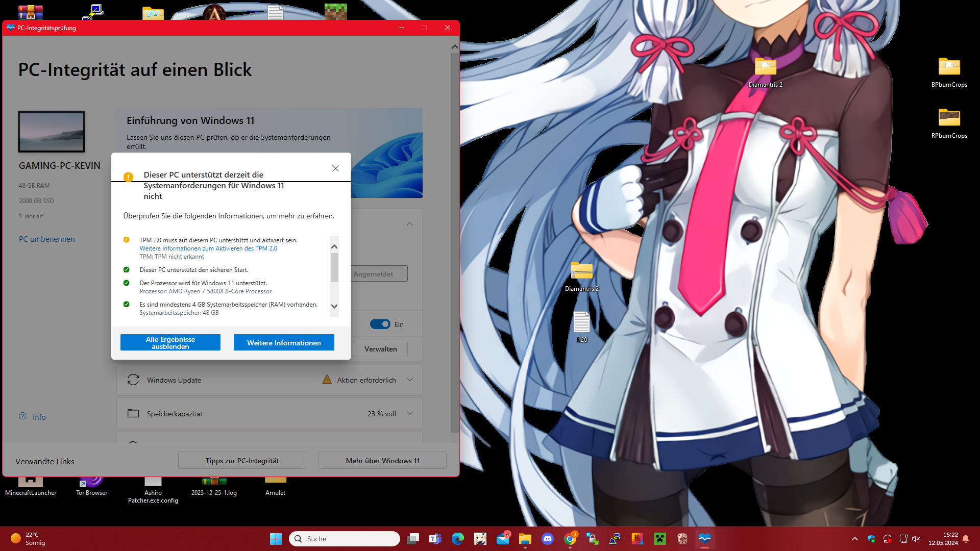Expand the Speicherkapazität section chevron
980x551 pixels.
coord(410,414)
